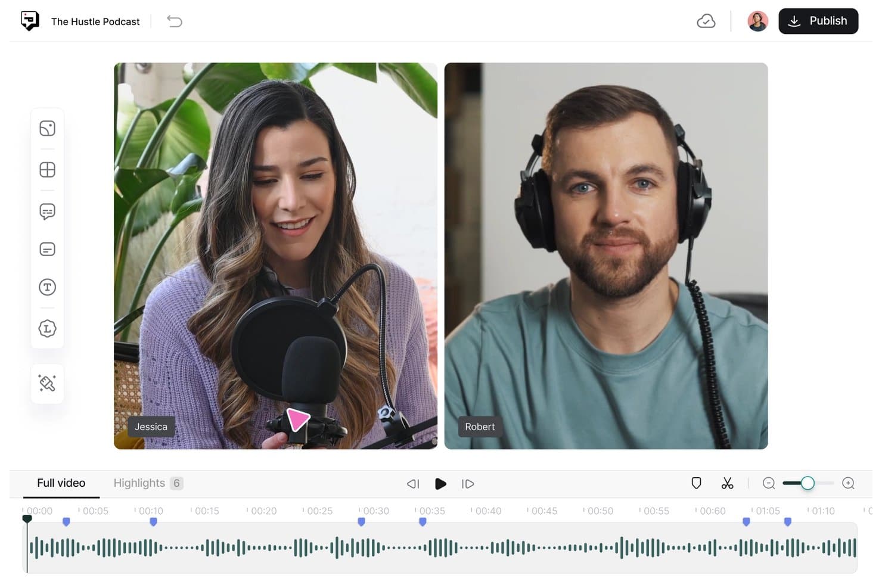Select the timeline marker just before 01:05
The height and width of the screenshot is (588, 882).
pyautogui.click(x=746, y=522)
